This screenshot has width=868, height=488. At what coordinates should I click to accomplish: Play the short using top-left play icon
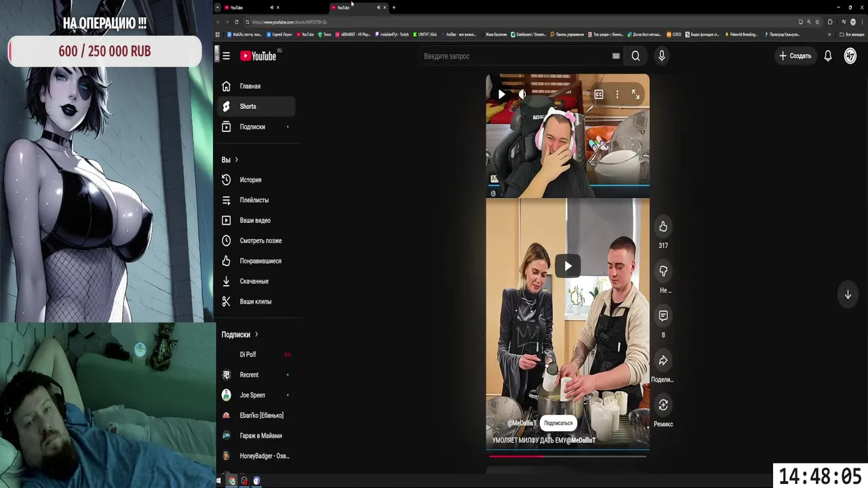tap(502, 95)
